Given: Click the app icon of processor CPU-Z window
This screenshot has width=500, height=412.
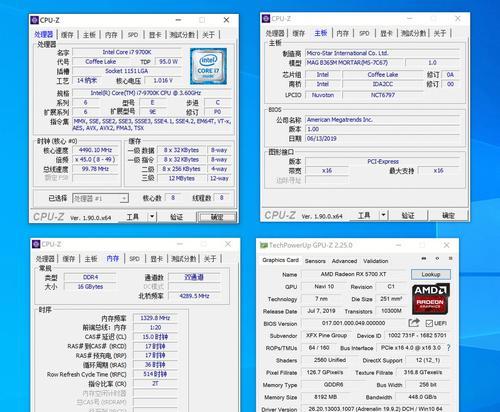Looking at the screenshot, I should pyautogui.click(x=35, y=20).
